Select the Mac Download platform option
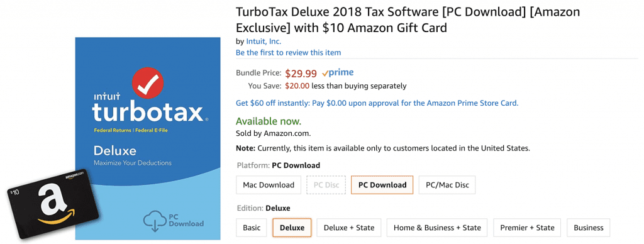Viewport: 644px width, 244px height. coord(269,185)
